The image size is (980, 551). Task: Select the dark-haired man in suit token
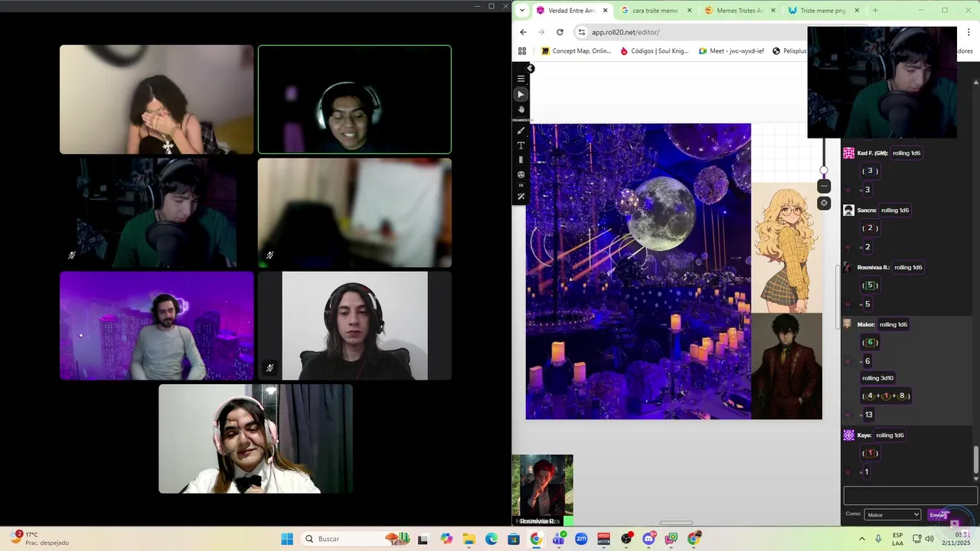[x=786, y=366]
